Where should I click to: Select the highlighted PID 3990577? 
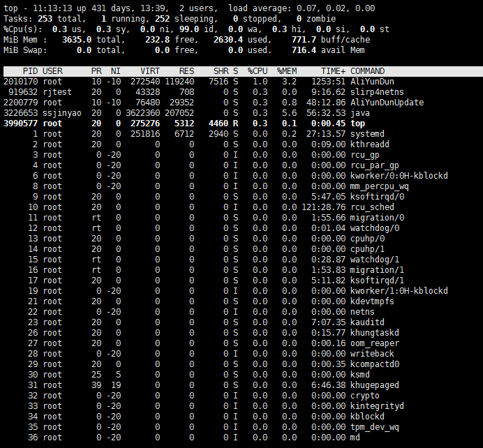point(21,124)
